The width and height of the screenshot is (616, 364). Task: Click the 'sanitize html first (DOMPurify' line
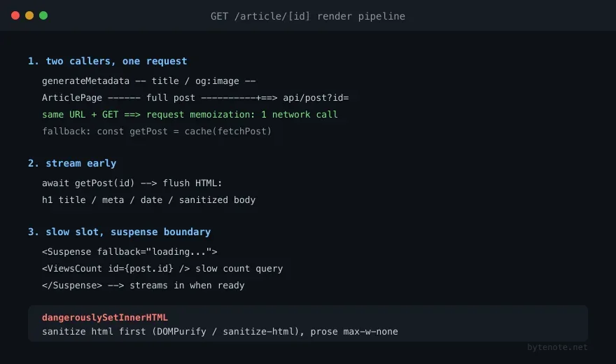pos(220,331)
